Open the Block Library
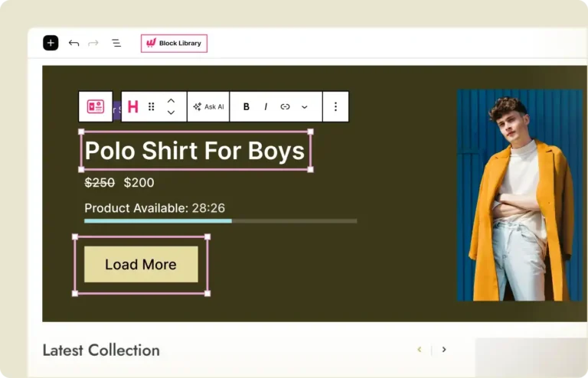 click(174, 44)
